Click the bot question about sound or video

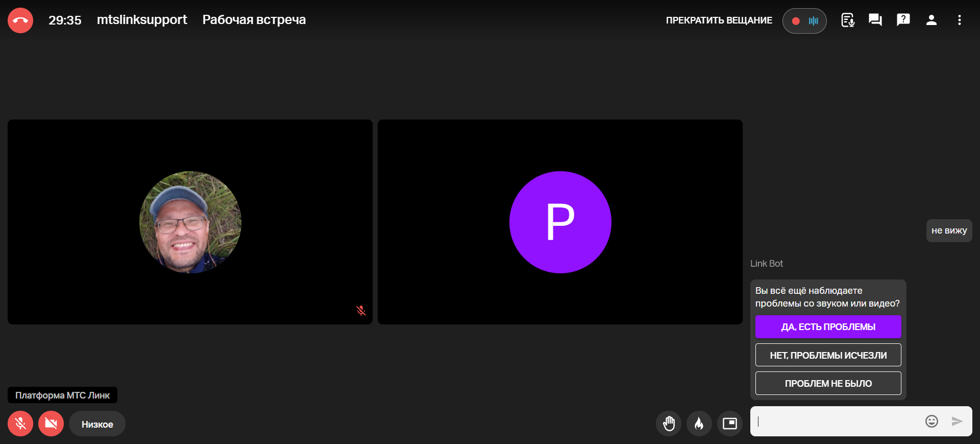[x=827, y=297]
